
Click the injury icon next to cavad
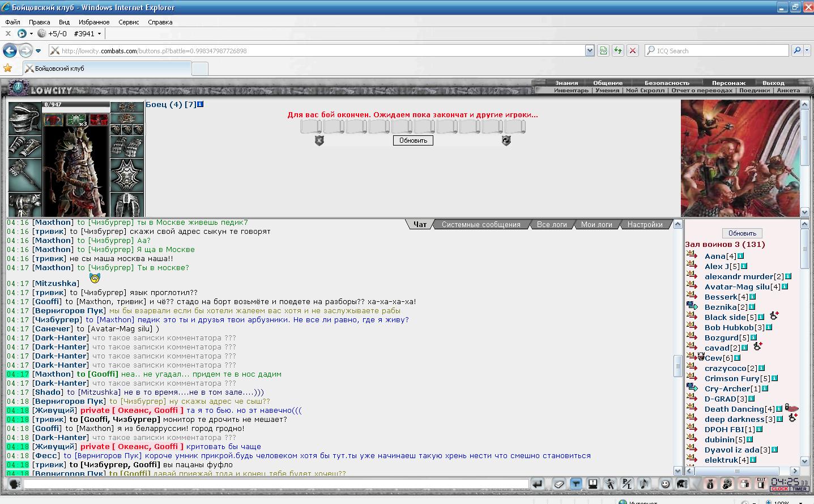[758, 346]
